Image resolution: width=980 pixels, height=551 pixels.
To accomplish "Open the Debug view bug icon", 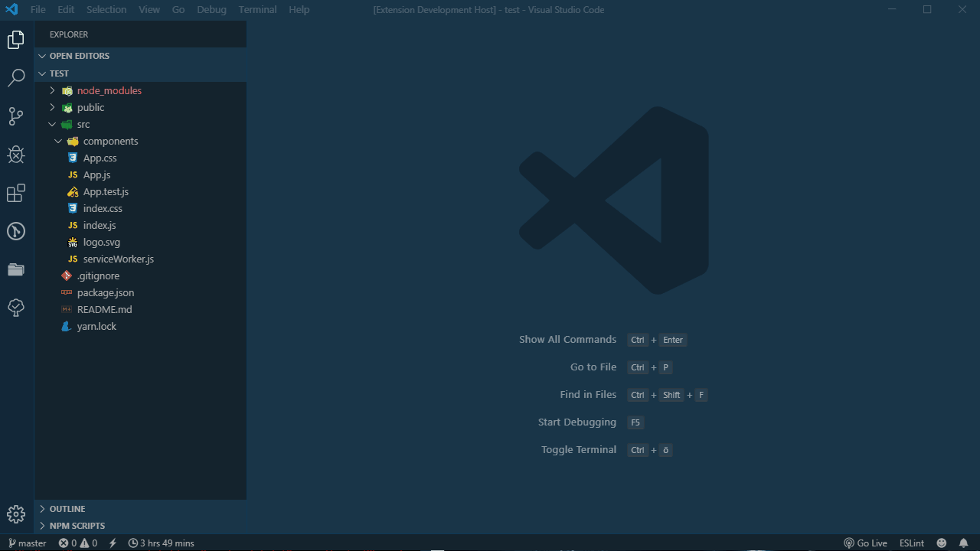I will (x=16, y=155).
